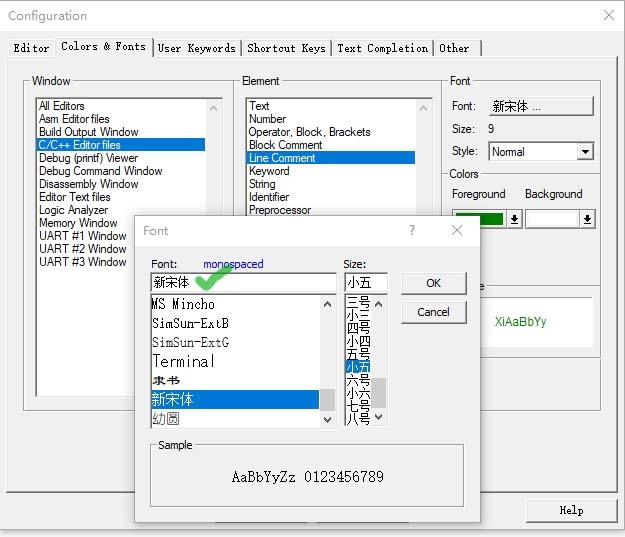625x537 pixels.
Task: Choose size 四号
Action: 358,328
